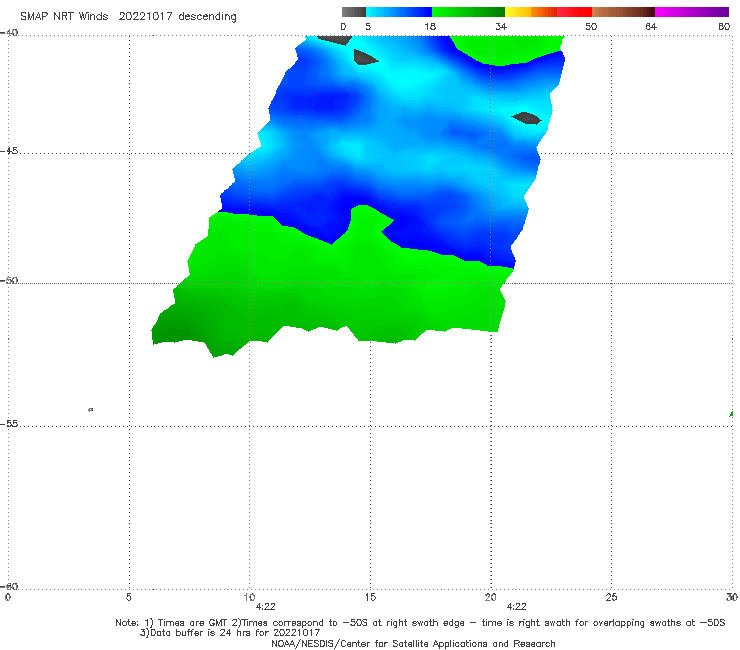Click the latitude axis label "-60"
Image resolution: width=740 pixels, height=650 pixels.
tap(9, 586)
